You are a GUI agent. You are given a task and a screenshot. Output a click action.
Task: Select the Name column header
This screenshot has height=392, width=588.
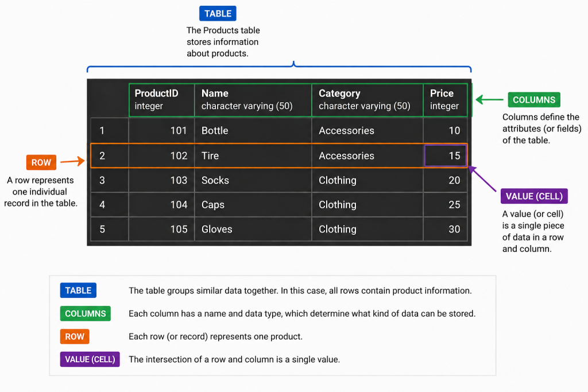253,100
